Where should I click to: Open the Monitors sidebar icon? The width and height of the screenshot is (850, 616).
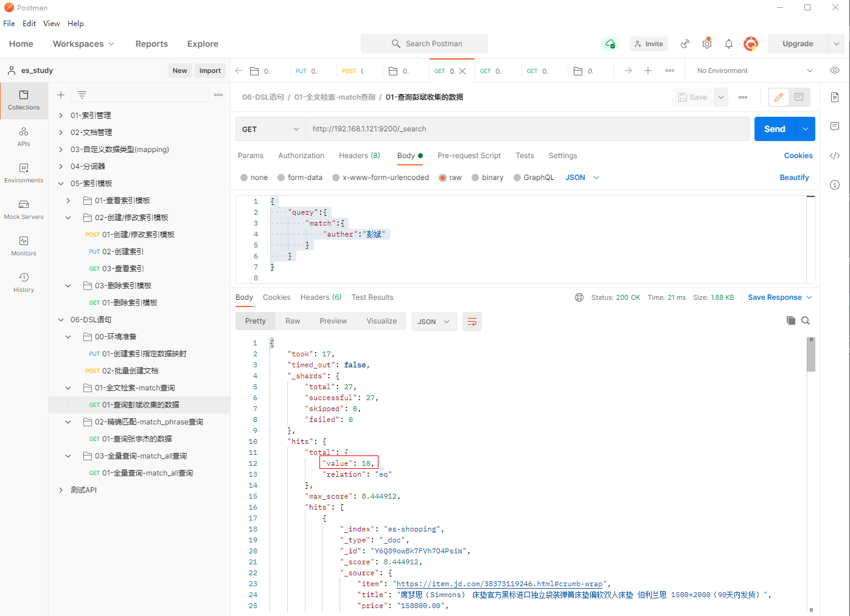tap(24, 246)
